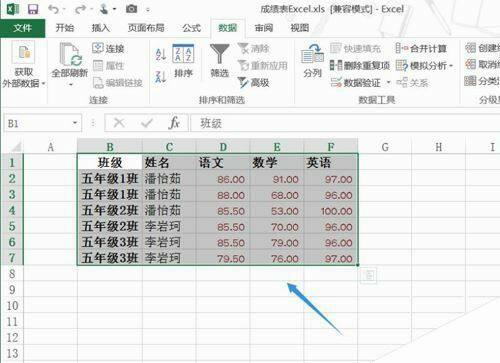Click 快速填充 flash fill
The height and width of the screenshot is (363, 500).
[355, 49]
